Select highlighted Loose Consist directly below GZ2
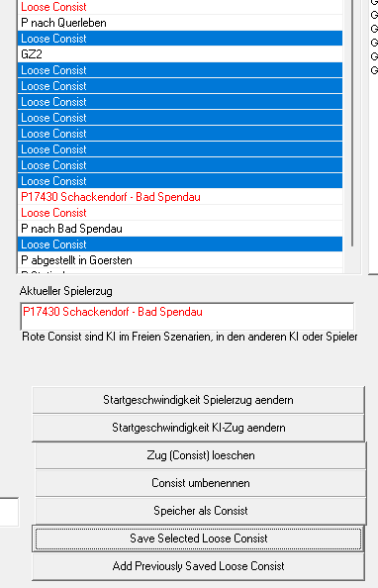 180,70
